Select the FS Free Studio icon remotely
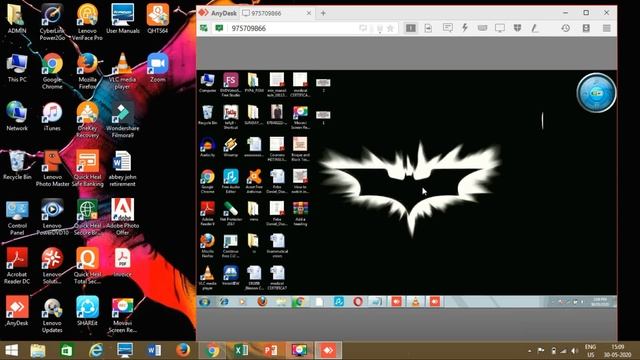 [x=231, y=84]
